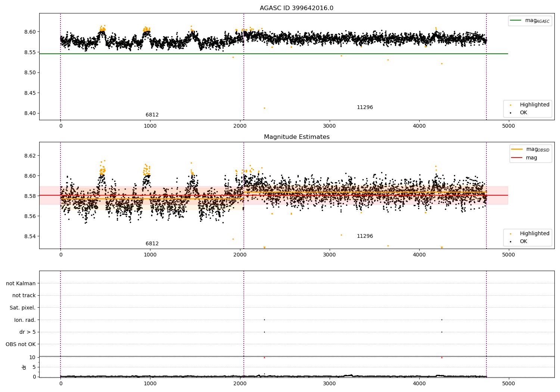The image size is (560, 392).
Task: Click the 'Sat. pixel.' axis label
Action: (x=23, y=308)
